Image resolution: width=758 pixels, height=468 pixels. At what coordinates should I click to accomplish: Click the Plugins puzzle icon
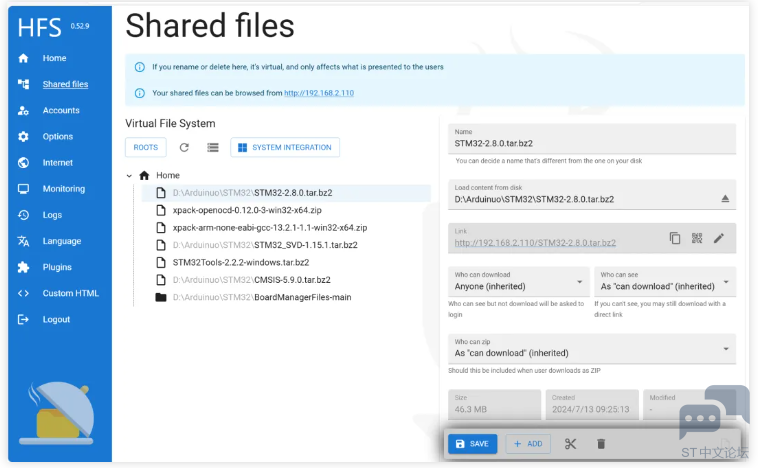pos(23,267)
